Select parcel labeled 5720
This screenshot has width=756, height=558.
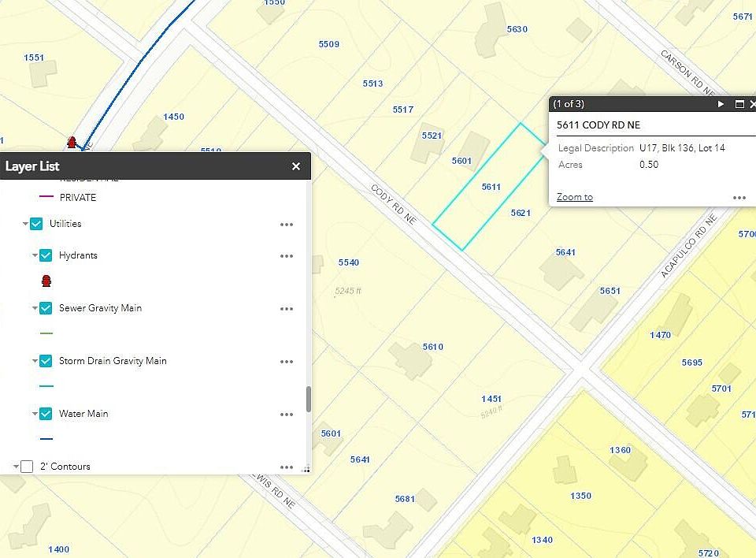[x=708, y=553]
